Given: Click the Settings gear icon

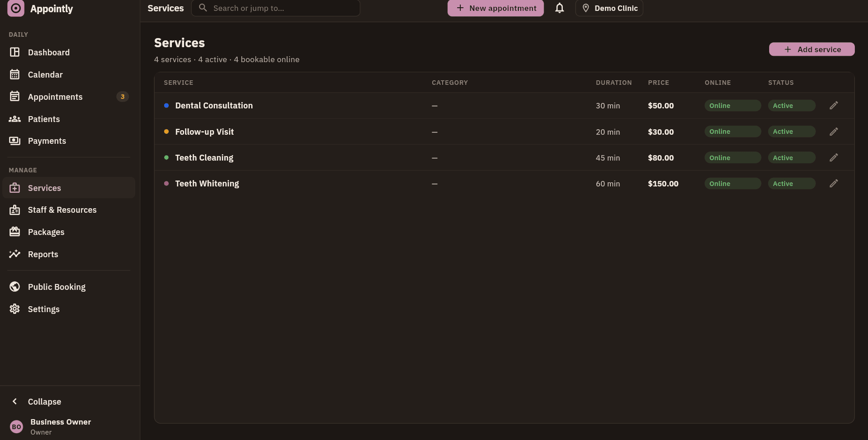Looking at the screenshot, I should (x=15, y=309).
